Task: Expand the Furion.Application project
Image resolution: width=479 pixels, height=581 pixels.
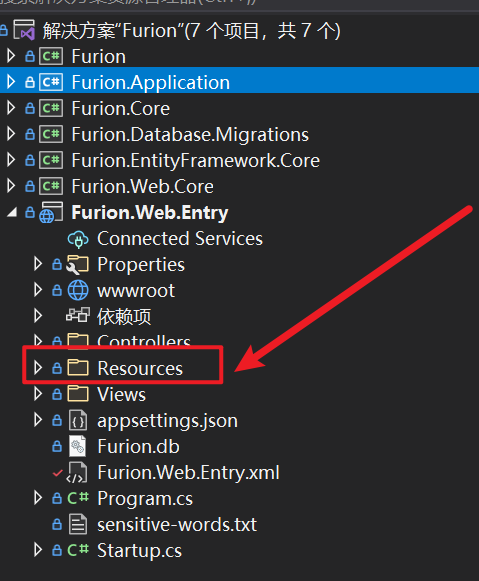Action: point(11,82)
